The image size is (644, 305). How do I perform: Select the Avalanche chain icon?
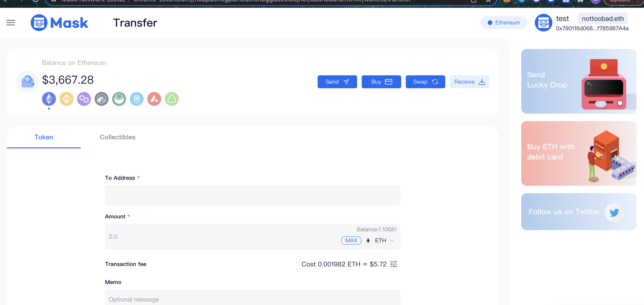(x=154, y=99)
